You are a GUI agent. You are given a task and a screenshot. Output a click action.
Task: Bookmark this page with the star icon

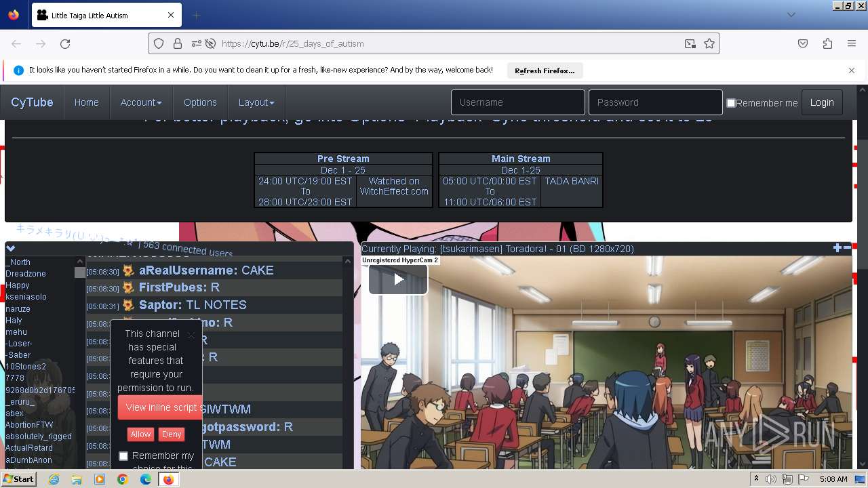(709, 43)
